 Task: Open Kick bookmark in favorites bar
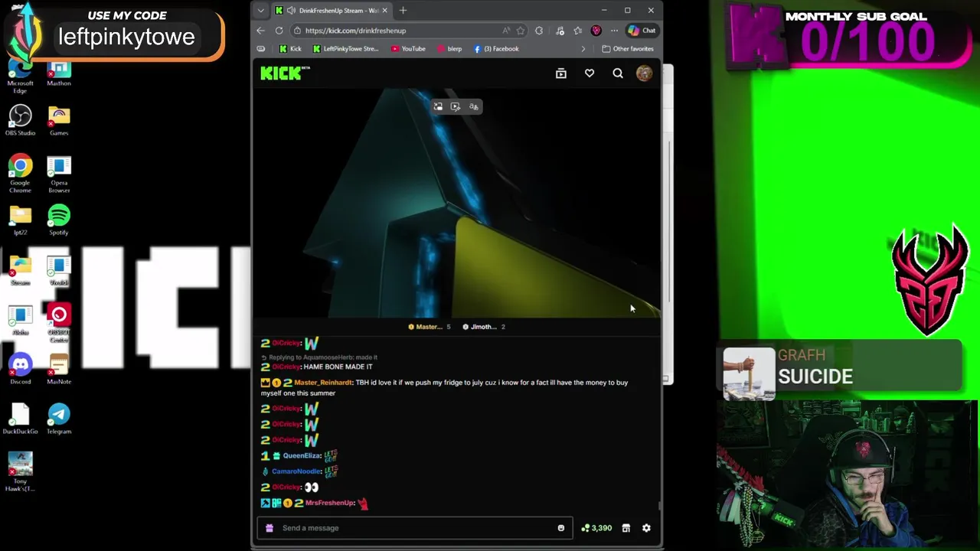point(290,49)
